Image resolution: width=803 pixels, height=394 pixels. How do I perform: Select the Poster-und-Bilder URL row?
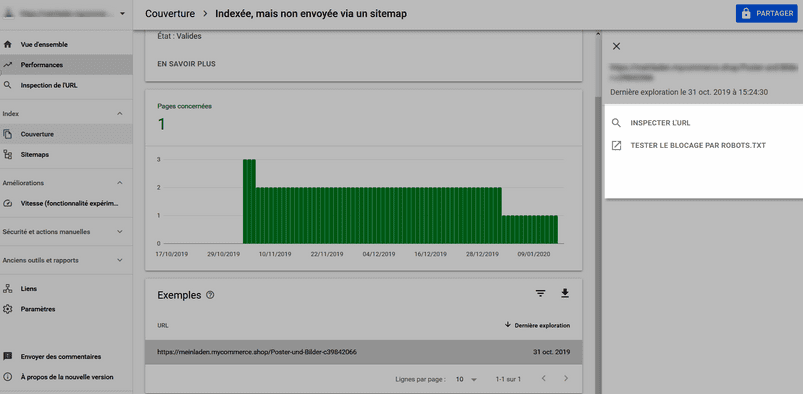[364, 352]
